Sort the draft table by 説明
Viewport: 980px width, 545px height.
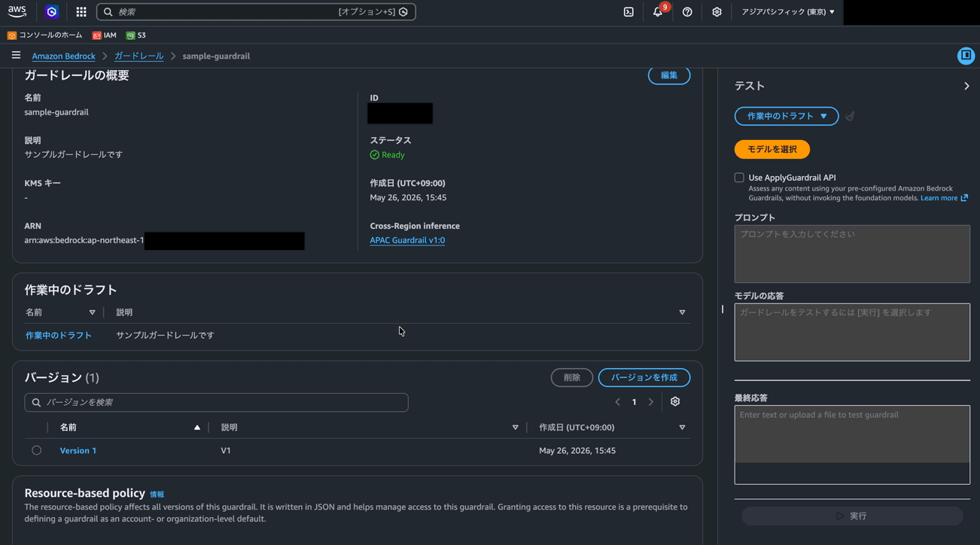tap(682, 312)
